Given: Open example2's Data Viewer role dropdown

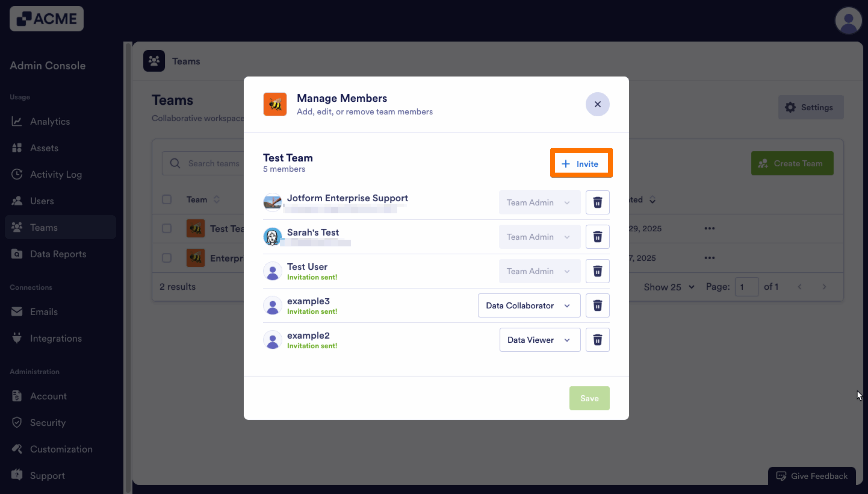Looking at the screenshot, I should click(x=539, y=340).
